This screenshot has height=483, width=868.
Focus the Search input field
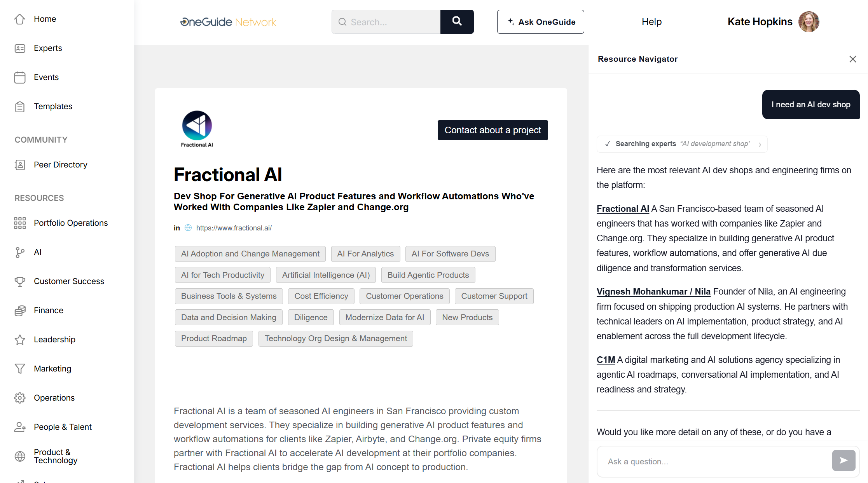click(386, 22)
